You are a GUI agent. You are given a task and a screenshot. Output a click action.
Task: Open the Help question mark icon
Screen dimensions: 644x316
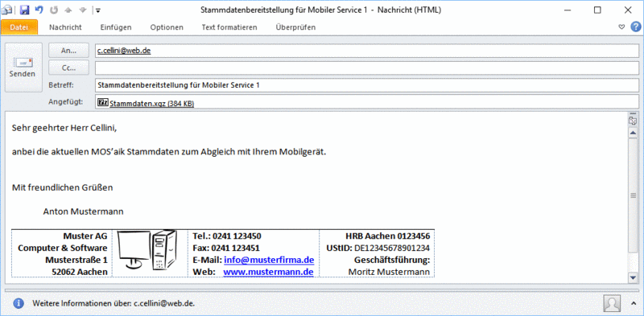click(635, 27)
